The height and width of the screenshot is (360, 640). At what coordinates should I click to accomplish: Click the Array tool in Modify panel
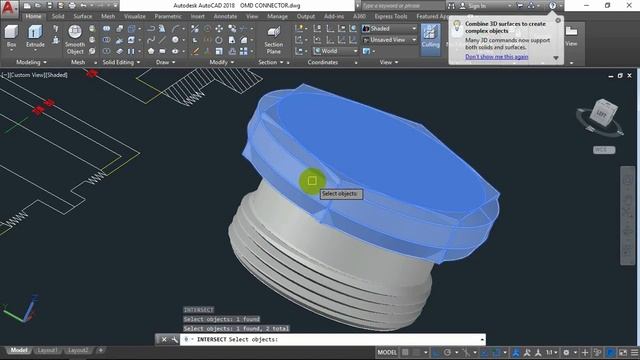[244, 51]
